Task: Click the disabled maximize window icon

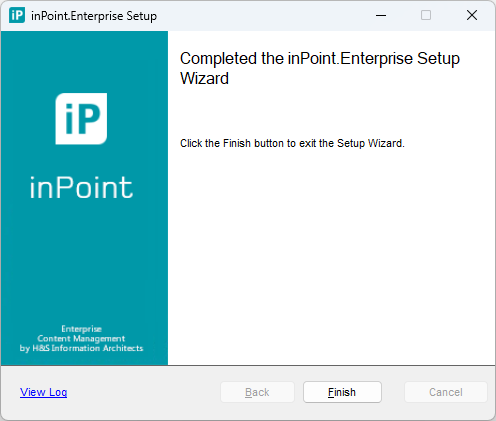Action: click(426, 15)
